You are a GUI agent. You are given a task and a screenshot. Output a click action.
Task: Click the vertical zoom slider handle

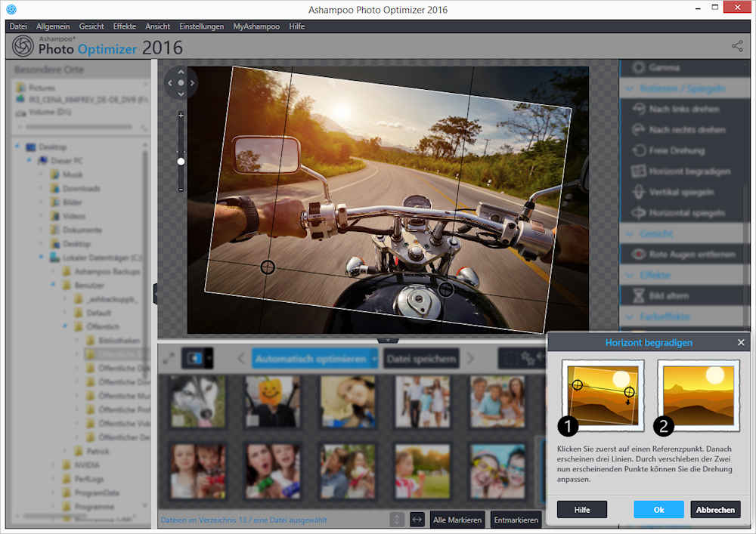181,161
